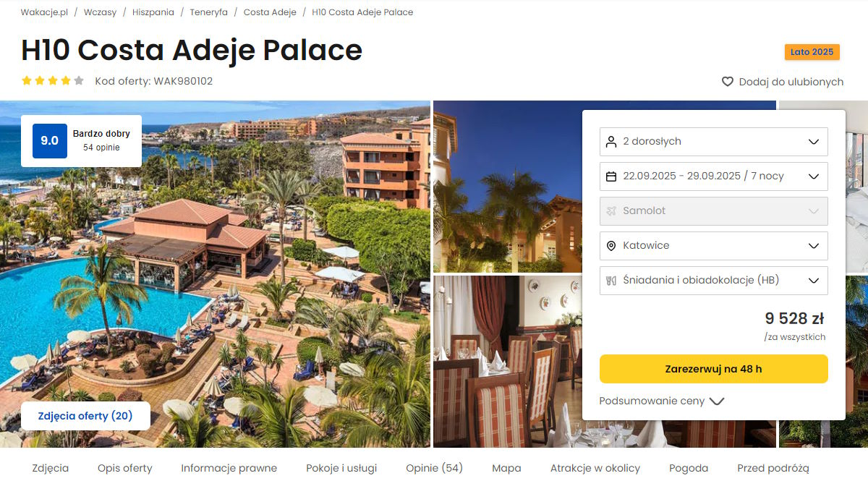
Task: Open Zdjęcia oferty (20) gallery button
Action: pos(85,416)
